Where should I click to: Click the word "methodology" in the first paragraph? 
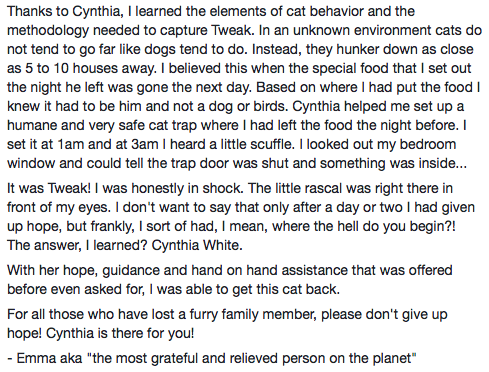pos(48,31)
